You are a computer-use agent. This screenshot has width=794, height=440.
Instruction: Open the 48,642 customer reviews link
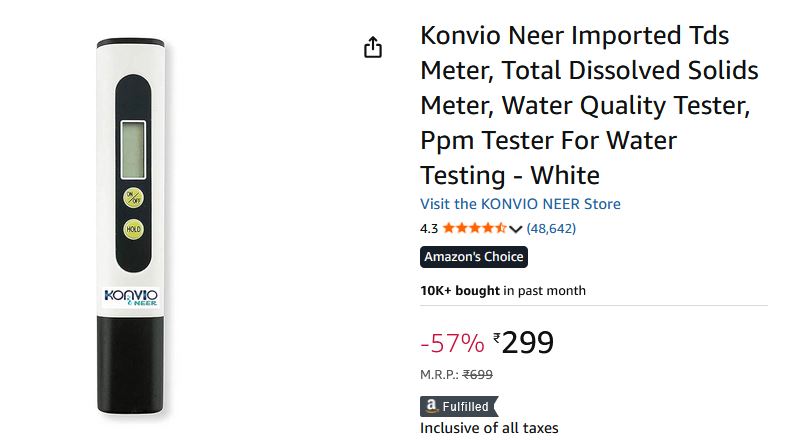tap(551, 228)
